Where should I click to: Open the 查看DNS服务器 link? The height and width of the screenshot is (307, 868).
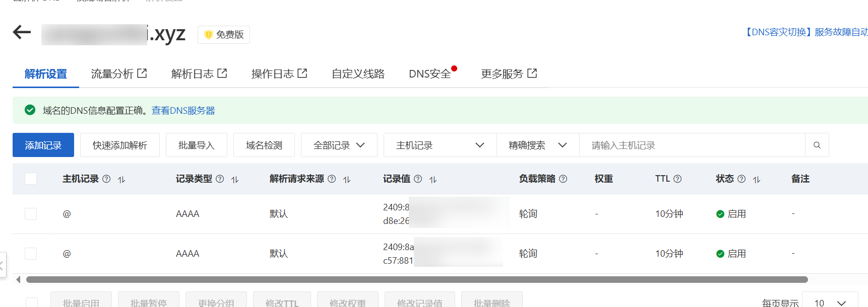[x=183, y=111]
